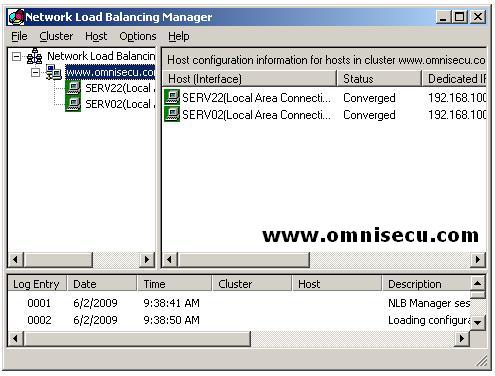Click the NLB Manager ses description cell

[429, 303]
